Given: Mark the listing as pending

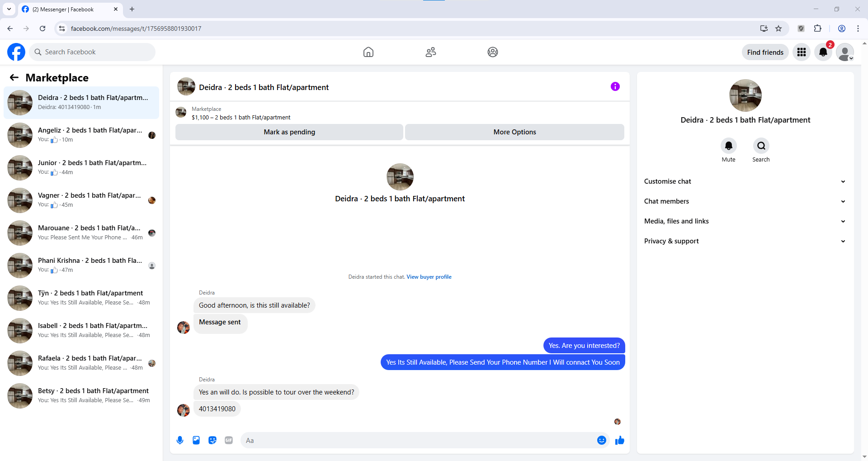Looking at the screenshot, I should [289, 132].
